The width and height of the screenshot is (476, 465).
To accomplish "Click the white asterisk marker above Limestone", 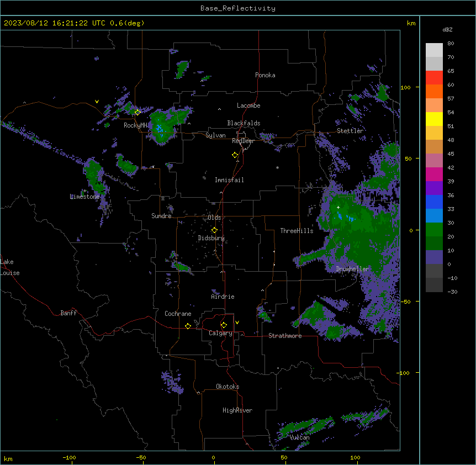I will pos(84,191).
